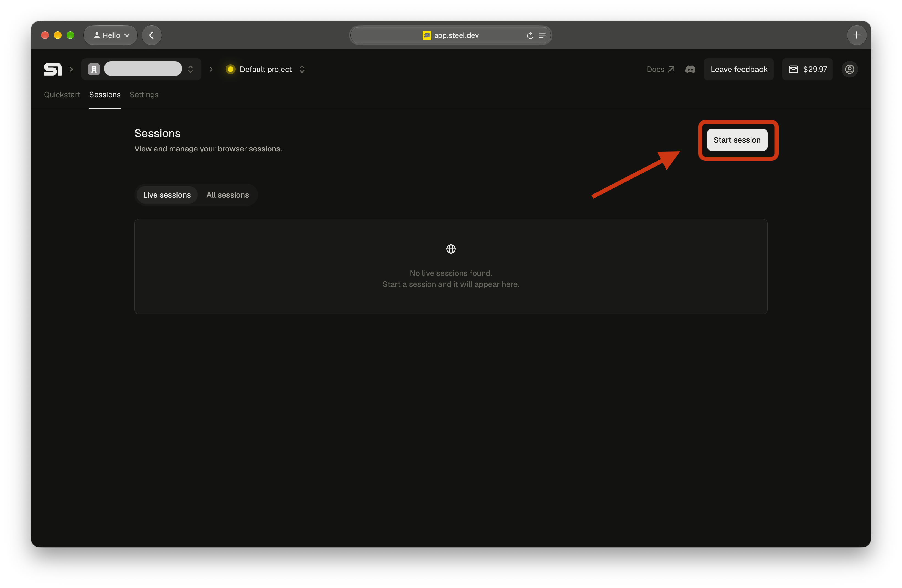The height and width of the screenshot is (588, 902).
Task: Add a new tab with the plus button
Action: pos(857,35)
